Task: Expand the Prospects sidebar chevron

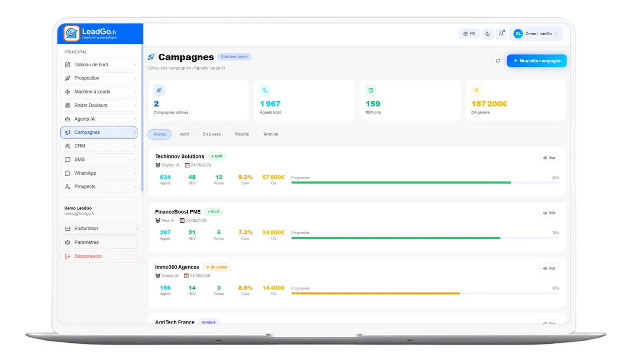Action: click(x=135, y=187)
